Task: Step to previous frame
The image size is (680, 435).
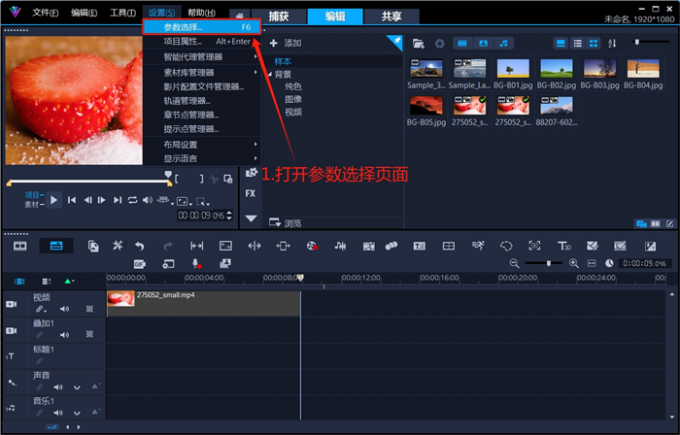Action: [88, 200]
